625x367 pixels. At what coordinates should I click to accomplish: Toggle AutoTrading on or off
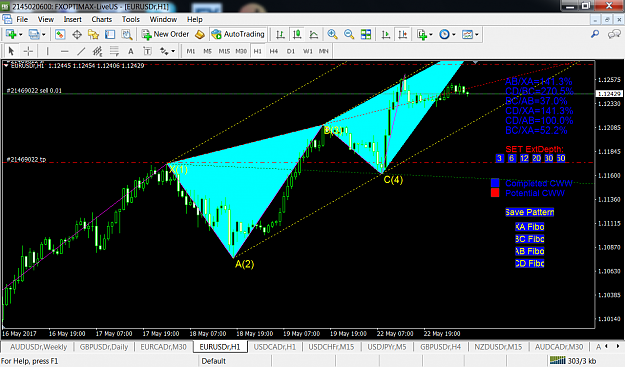tap(238, 34)
